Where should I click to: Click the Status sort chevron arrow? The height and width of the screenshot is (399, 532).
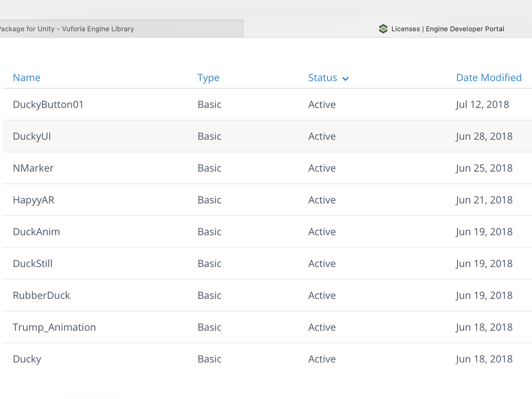tap(345, 79)
